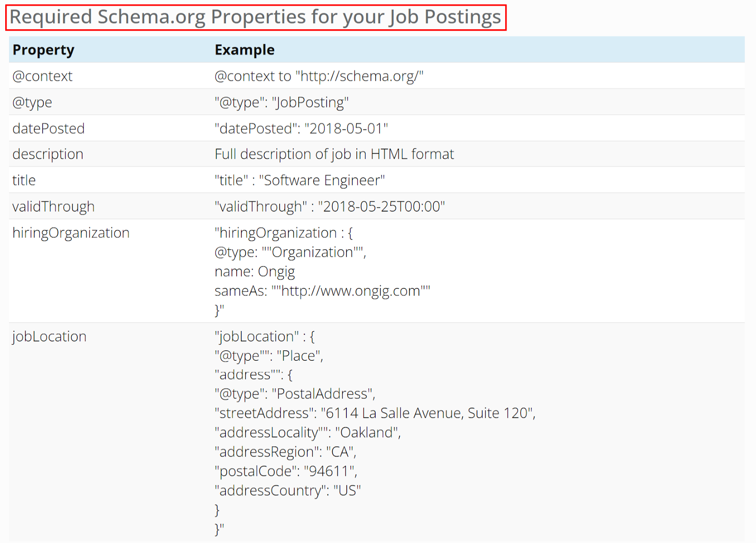
Task: Select the 'Property' column header
Action: coord(43,50)
